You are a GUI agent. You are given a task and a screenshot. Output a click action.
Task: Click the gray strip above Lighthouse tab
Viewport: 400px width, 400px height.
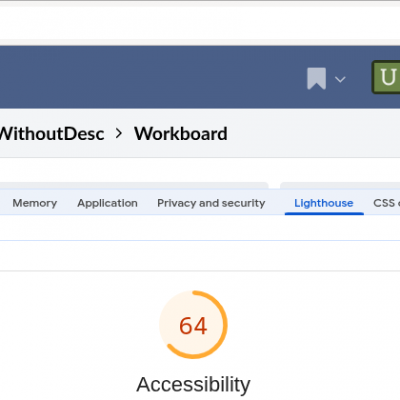coord(340,185)
